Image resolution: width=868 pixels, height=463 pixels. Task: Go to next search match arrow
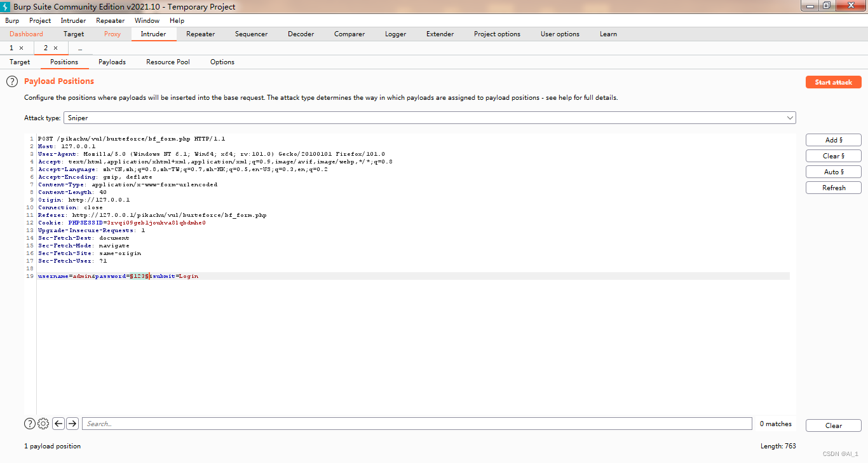72,424
